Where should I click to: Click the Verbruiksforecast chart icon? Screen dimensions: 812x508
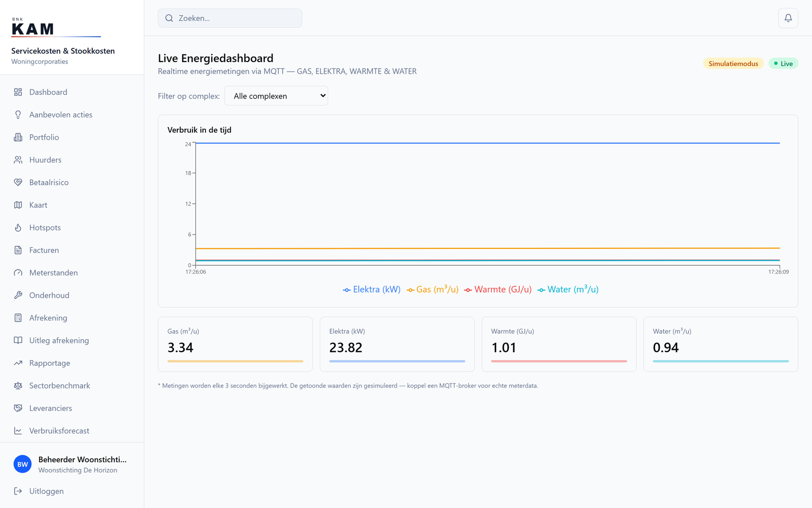[x=18, y=431]
